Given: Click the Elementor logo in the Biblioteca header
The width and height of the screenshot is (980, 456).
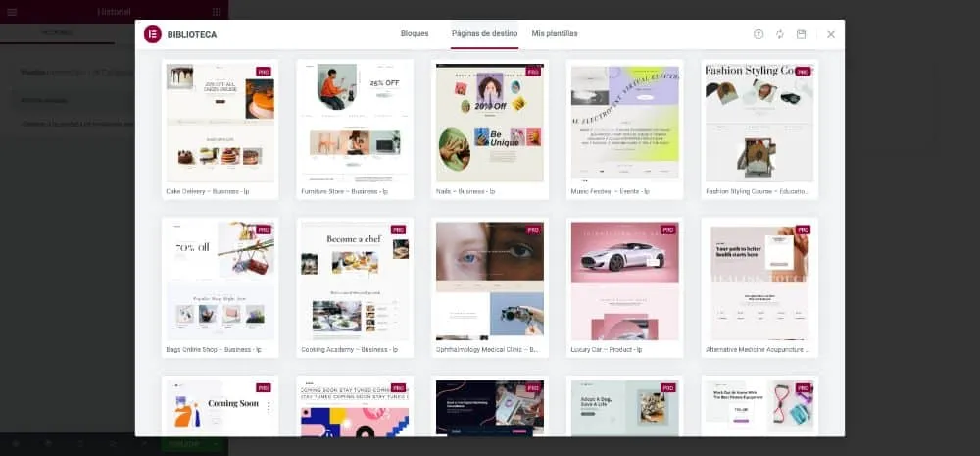Looking at the screenshot, I should 153,34.
